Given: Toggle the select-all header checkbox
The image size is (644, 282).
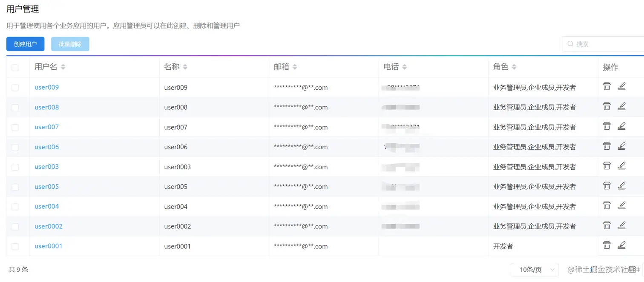Looking at the screenshot, I should point(15,68).
